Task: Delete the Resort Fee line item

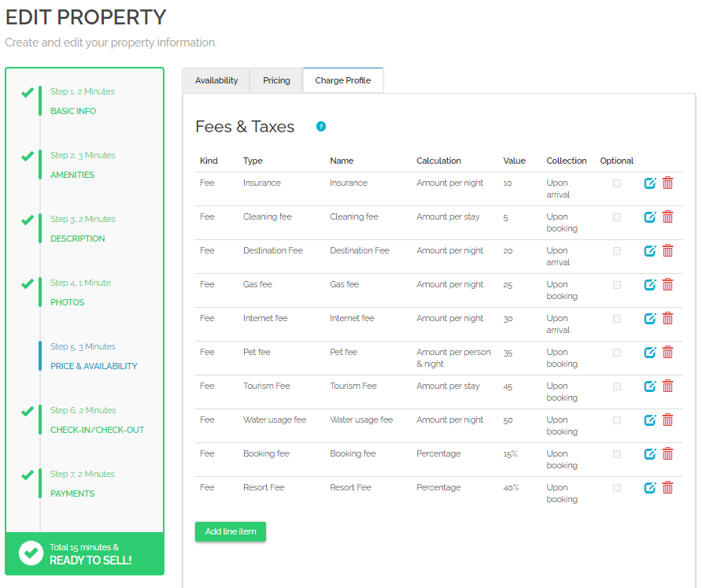Action: (x=667, y=488)
